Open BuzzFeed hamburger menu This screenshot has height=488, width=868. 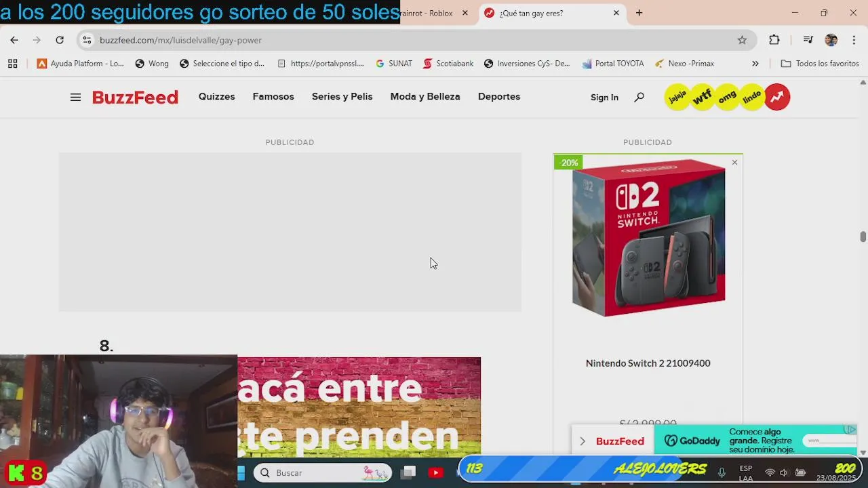coord(75,98)
